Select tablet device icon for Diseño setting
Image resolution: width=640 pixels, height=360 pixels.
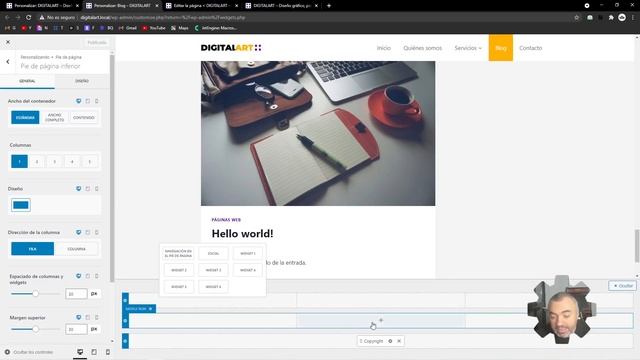88,189
